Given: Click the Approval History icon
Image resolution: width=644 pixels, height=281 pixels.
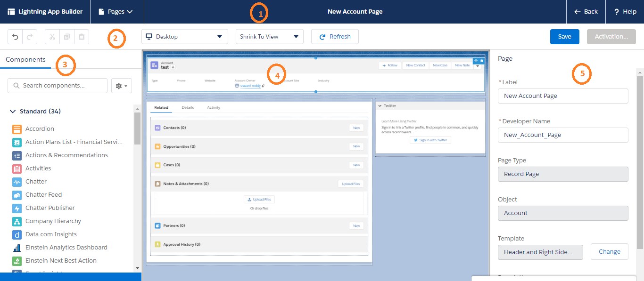Looking at the screenshot, I should pos(158,245).
